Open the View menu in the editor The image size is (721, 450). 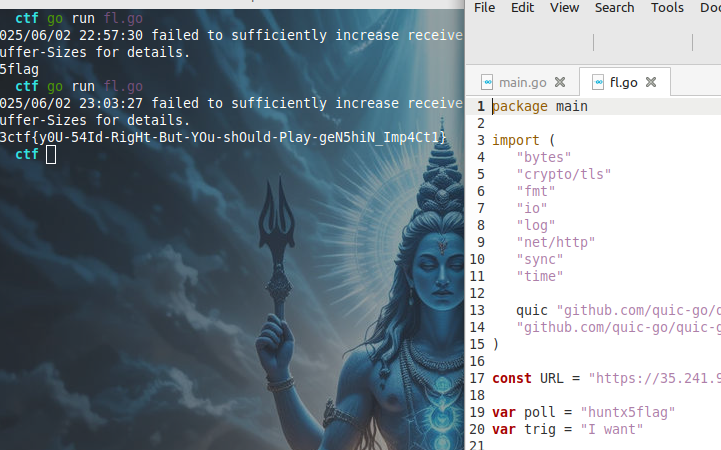564,8
